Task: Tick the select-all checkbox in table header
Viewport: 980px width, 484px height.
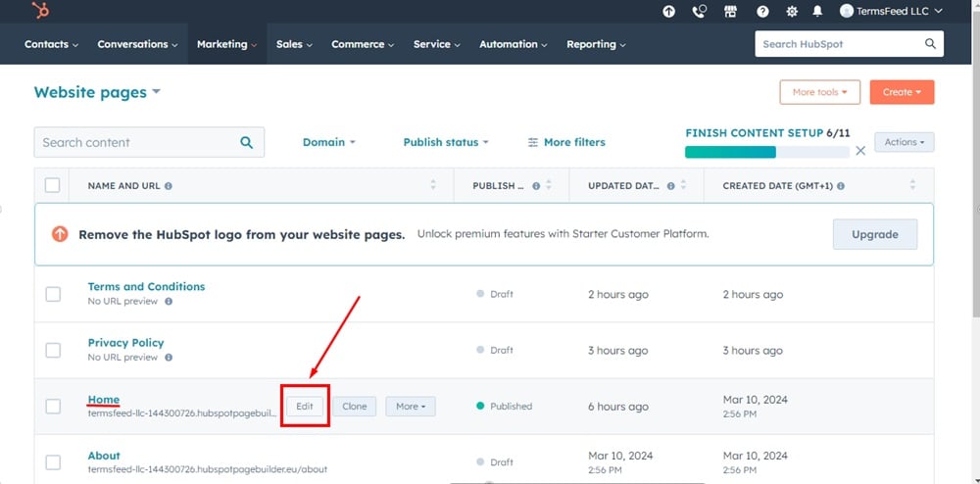Action: (53, 185)
